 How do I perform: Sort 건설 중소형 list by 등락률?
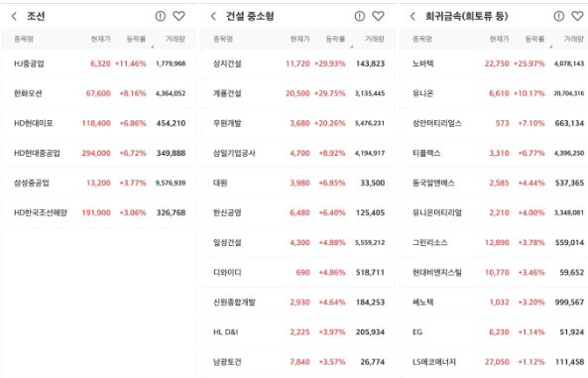coord(335,39)
